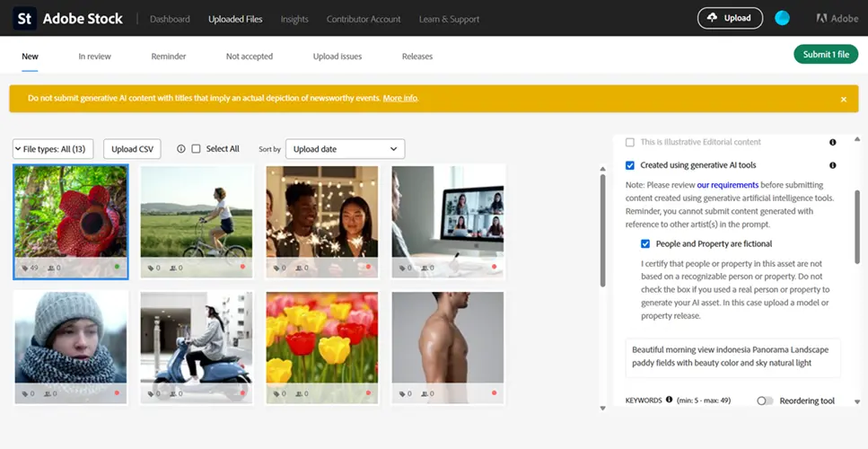Screen dimensions: 868x449
Task: Click people release icon on the scooter thumbnail
Action: click(x=174, y=393)
